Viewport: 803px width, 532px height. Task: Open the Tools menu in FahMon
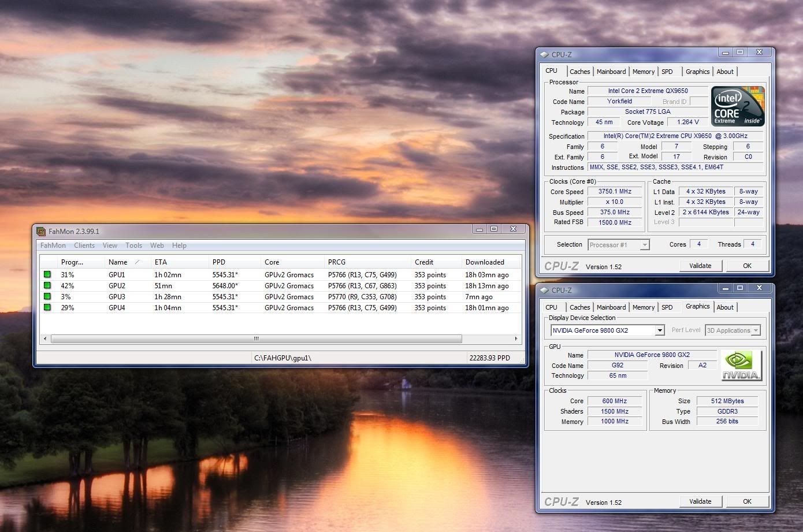click(133, 245)
